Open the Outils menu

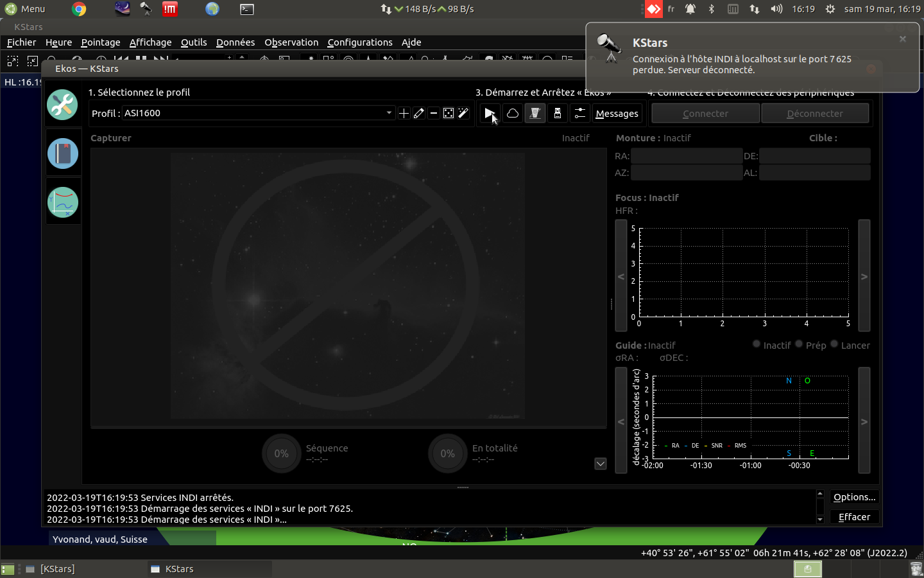194,42
